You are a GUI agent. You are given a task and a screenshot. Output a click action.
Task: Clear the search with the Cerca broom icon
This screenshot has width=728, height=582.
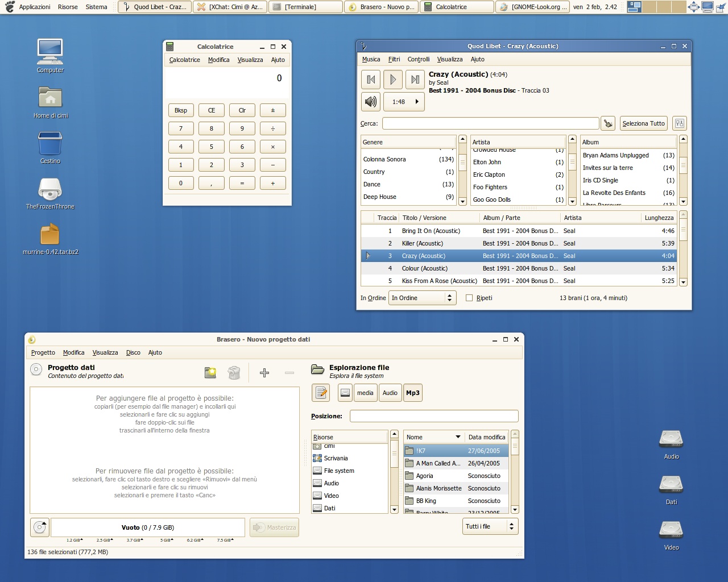[608, 123]
